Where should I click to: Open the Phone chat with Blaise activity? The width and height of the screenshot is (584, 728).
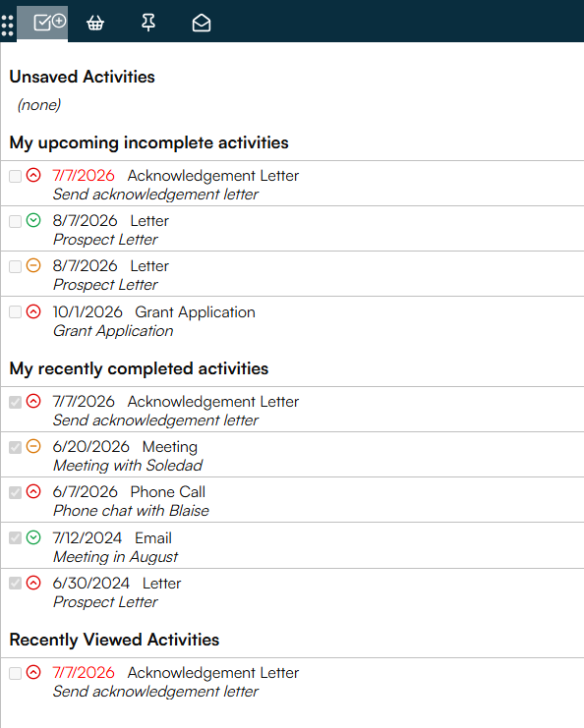[x=292, y=500]
